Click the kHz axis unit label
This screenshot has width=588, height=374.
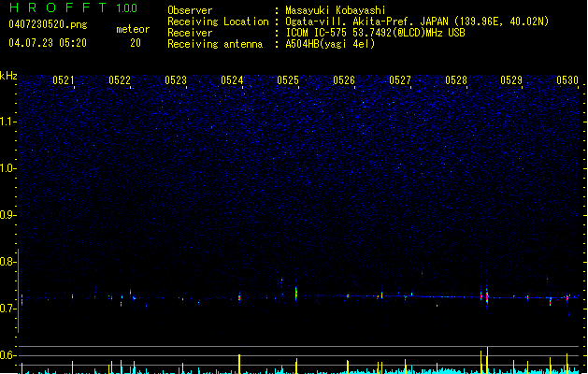(x=8, y=76)
